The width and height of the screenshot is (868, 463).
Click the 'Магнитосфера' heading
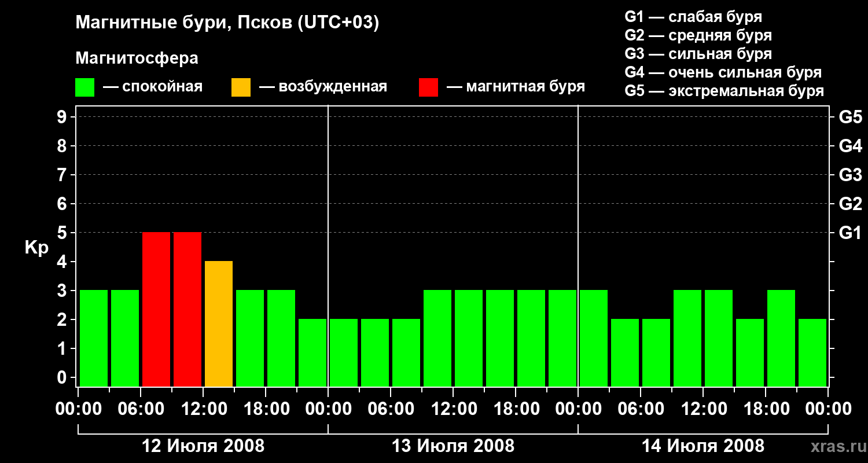(137, 58)
